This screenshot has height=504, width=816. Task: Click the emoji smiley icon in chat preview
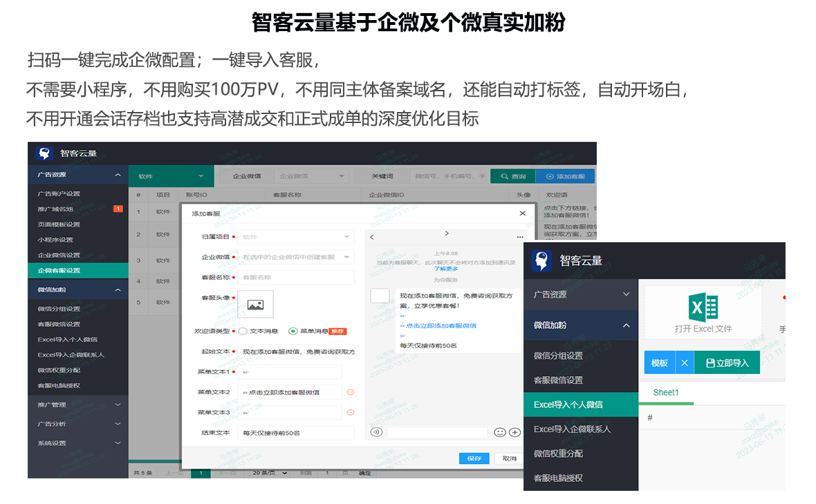500,432
